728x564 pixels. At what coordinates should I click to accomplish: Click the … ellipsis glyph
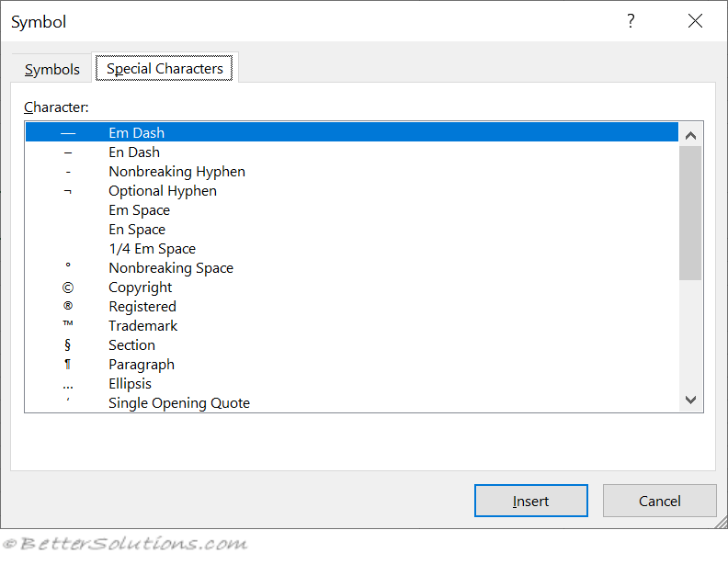(x=68, y=388)
